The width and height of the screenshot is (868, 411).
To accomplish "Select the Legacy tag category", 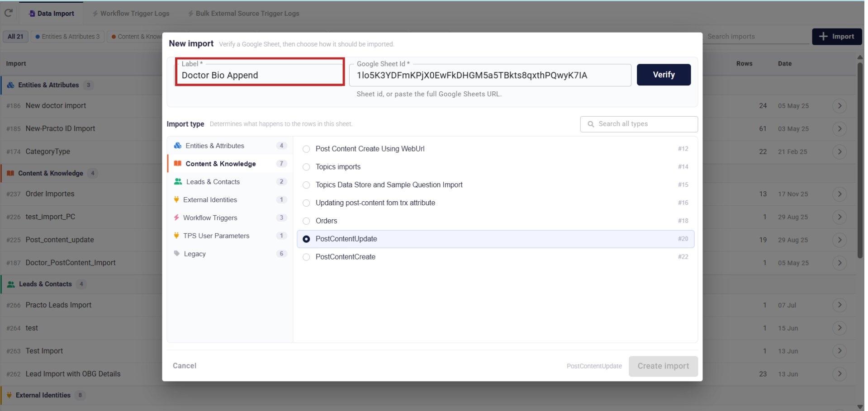I will (230, 254).
